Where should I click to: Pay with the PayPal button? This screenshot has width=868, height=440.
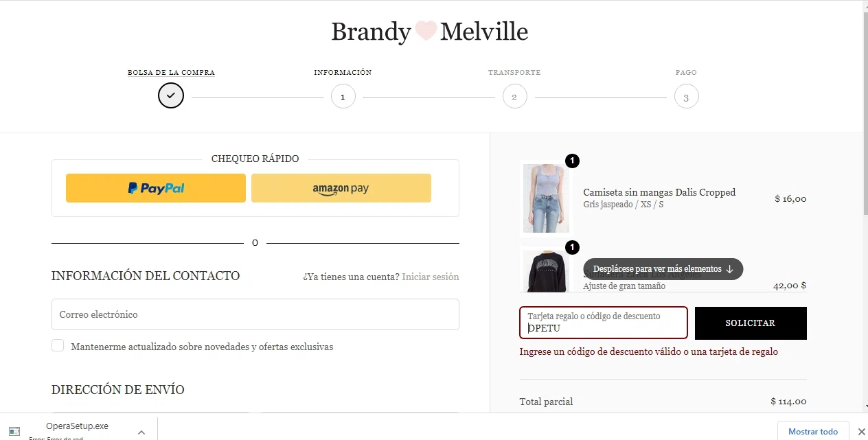[x=156, y=188]
